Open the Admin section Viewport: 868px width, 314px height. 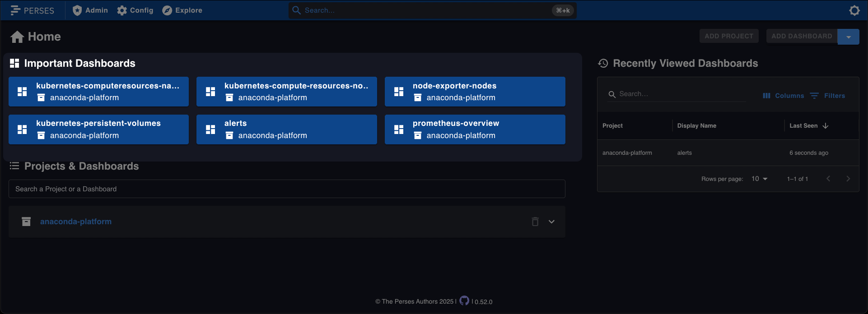coord(90,10)
